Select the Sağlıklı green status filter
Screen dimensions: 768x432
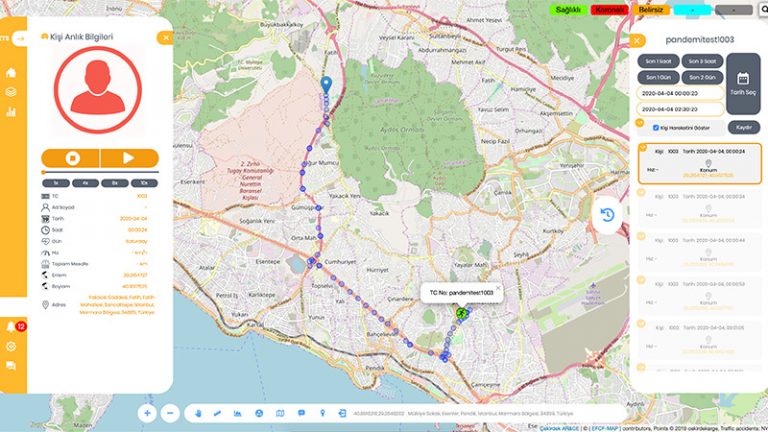pos(568,10)
